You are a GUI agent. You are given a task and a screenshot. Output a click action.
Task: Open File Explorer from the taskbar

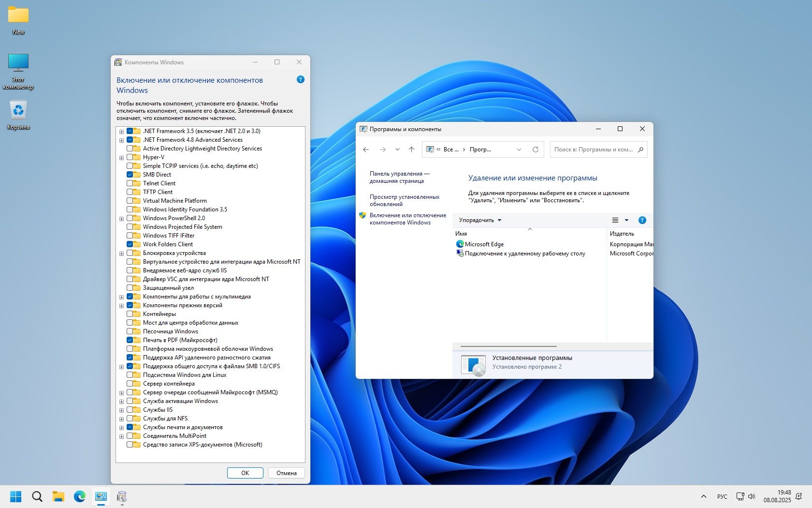(x=58, y=496)
